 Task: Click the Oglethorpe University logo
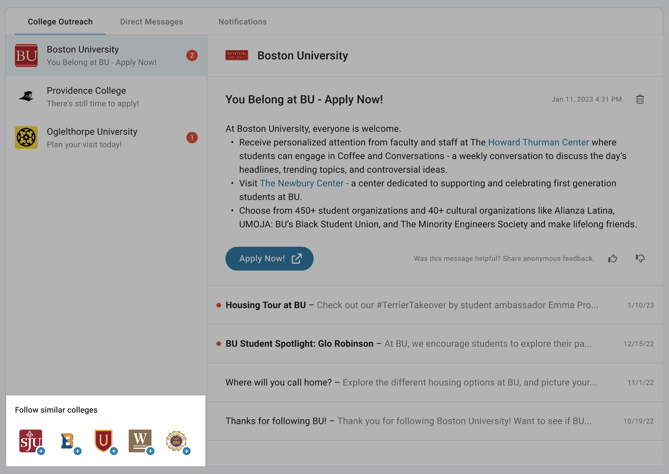26,137
